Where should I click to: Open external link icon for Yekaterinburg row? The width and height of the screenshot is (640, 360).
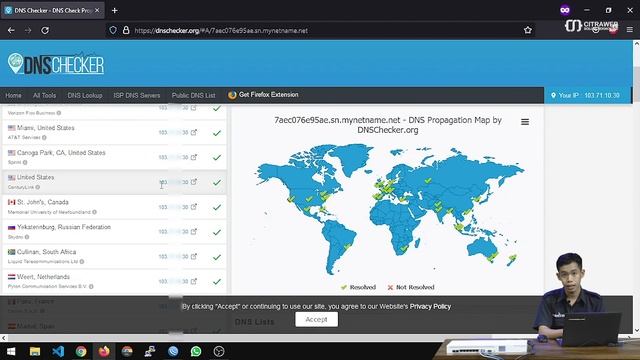194,232
